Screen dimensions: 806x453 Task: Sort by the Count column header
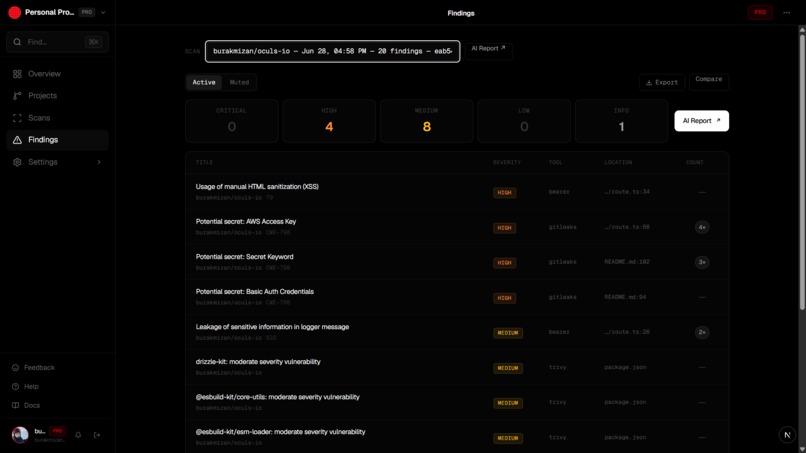tap(694, 162)
